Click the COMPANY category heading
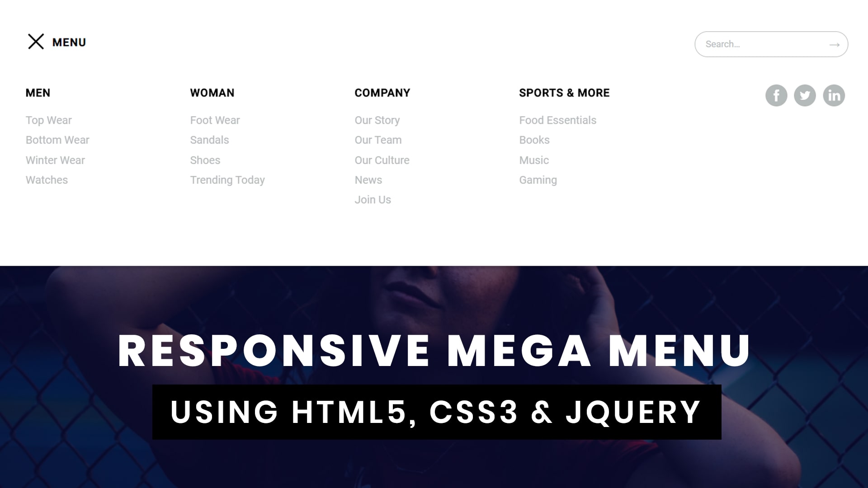 [x=382, y=93]
